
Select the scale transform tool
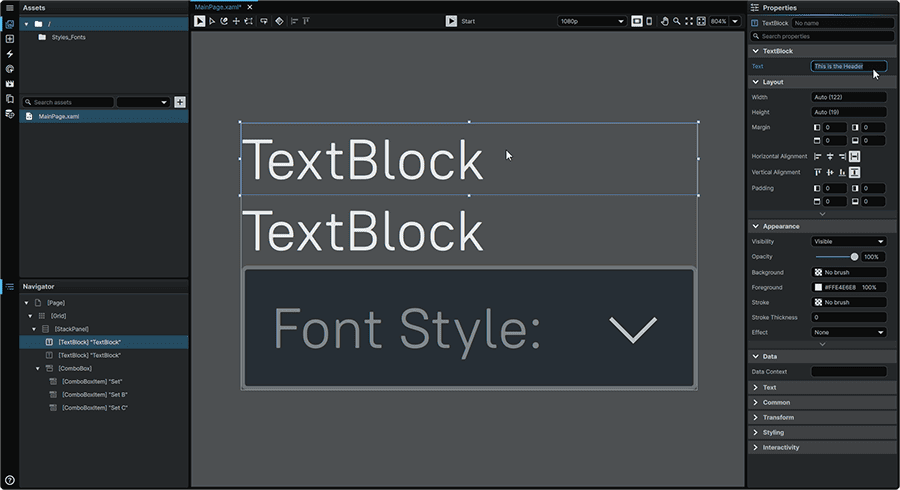click(249, 21)
